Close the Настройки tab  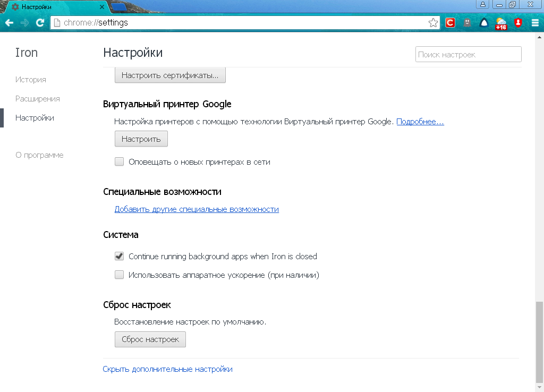pos(102,6)
